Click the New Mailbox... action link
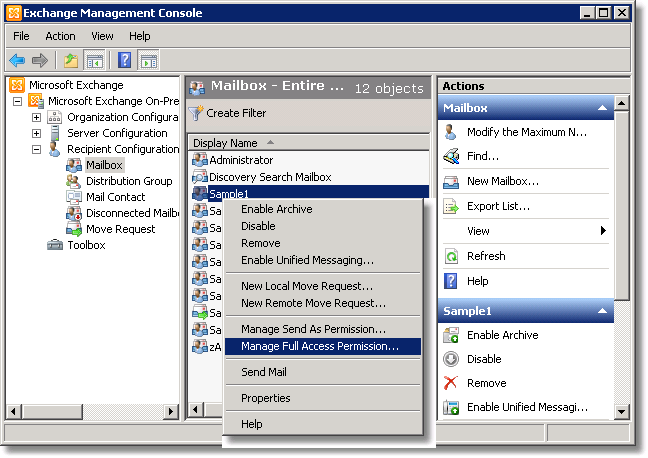The height and width of the screenshot is (458, 648). point(503,181)
